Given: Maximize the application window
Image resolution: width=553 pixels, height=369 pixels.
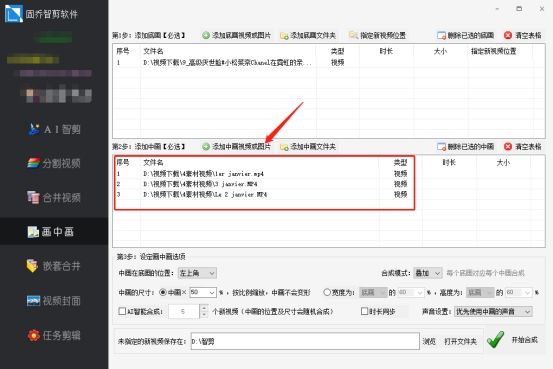Looking at the screenshot, I should pos(519,9).
